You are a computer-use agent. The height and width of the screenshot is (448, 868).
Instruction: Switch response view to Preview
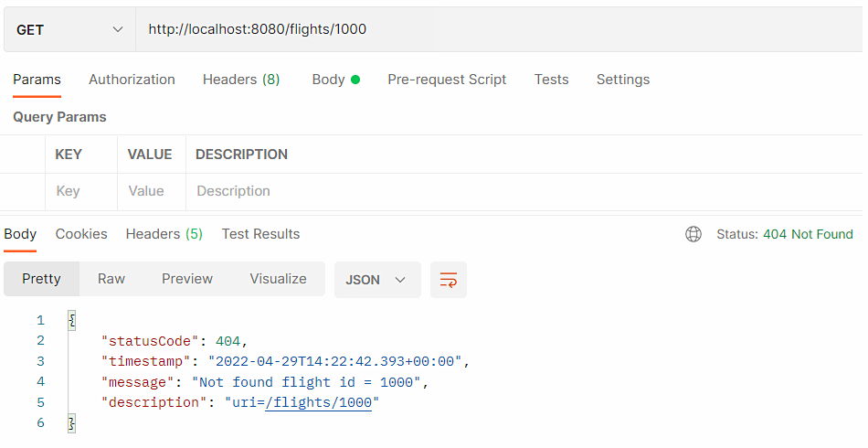point(187,279)
